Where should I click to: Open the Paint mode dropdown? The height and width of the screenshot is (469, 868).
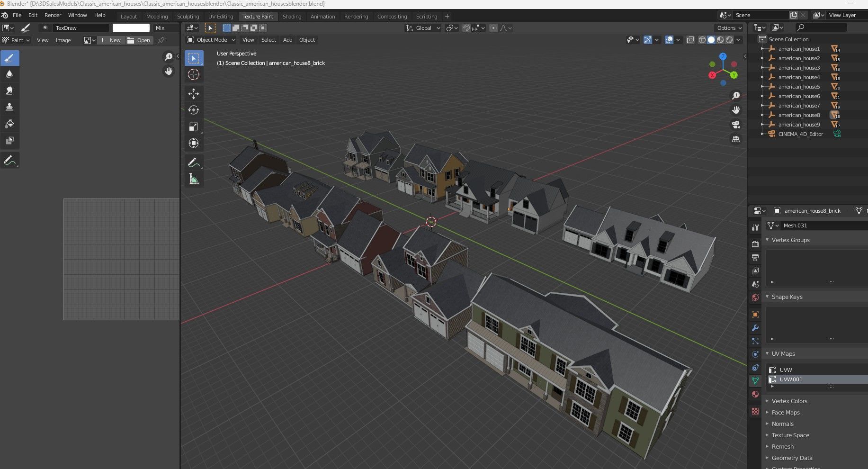16,40
